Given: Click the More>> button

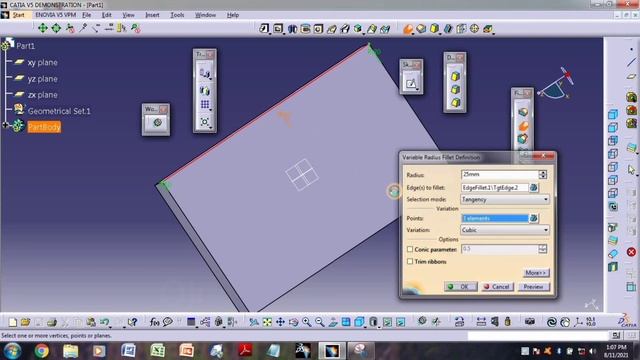Looking at the screenshot, I should pyautogui.click(x=536, y=272).
